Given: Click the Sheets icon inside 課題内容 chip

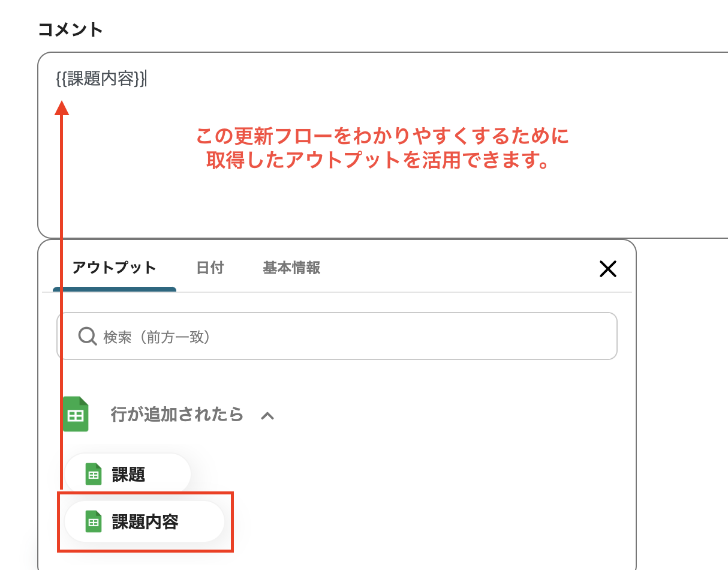Looking at the screenshot, I should 93,522.
